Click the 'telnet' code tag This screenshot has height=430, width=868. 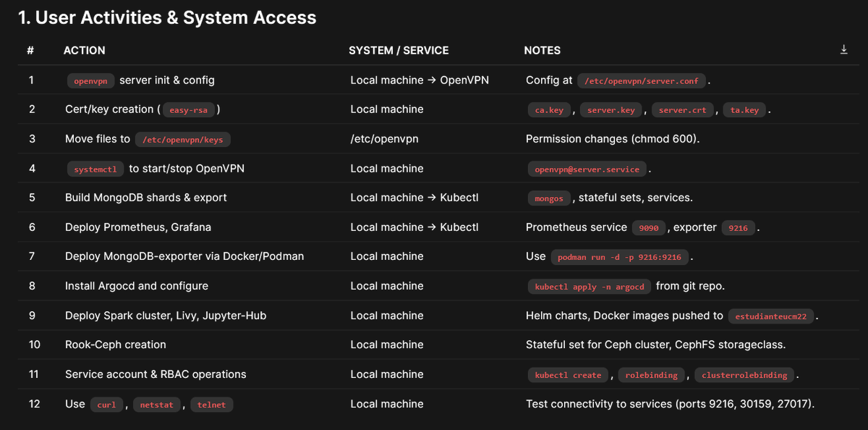(x=212, y=405)
